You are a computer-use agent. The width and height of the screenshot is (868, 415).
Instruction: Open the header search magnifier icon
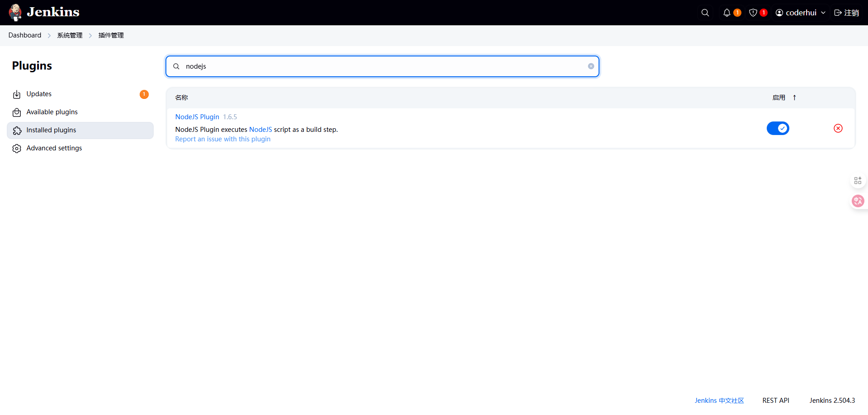pos(705,13)
